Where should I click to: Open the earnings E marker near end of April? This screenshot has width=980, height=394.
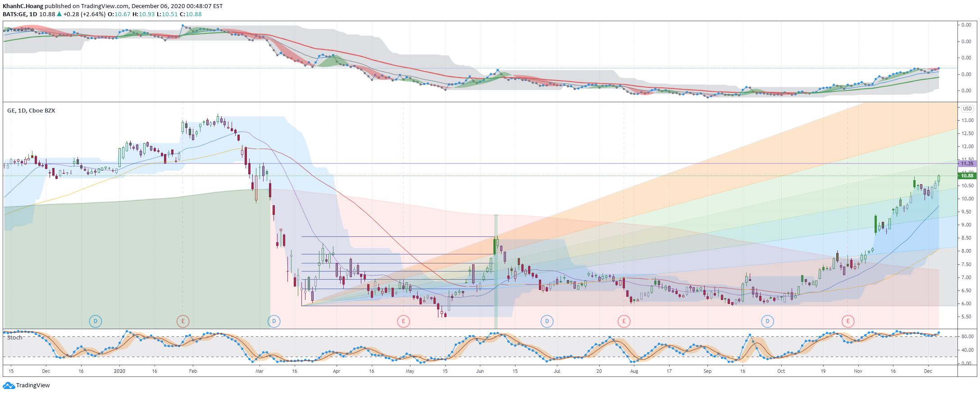pyautogui.click(x=403, y=322)
